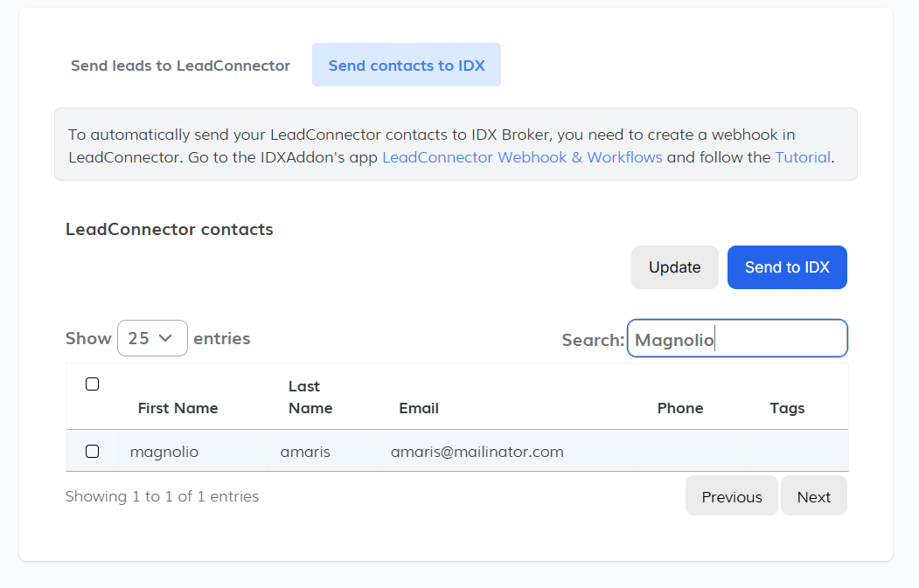This screenshot has width=919, height=588.
Task: Go to Next page of entries
Action: click(x=813, y=496)
